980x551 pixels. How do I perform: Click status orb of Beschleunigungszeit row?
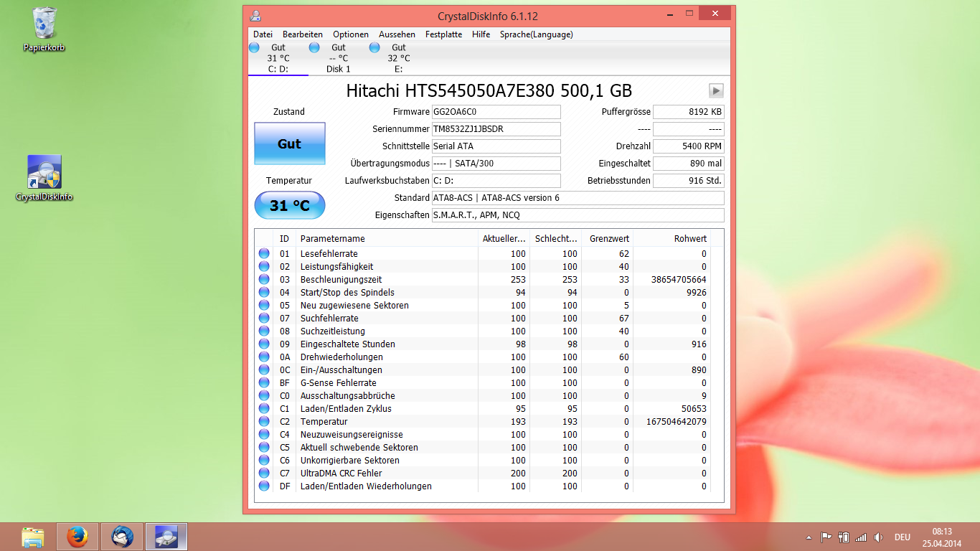tap(264, 279)
